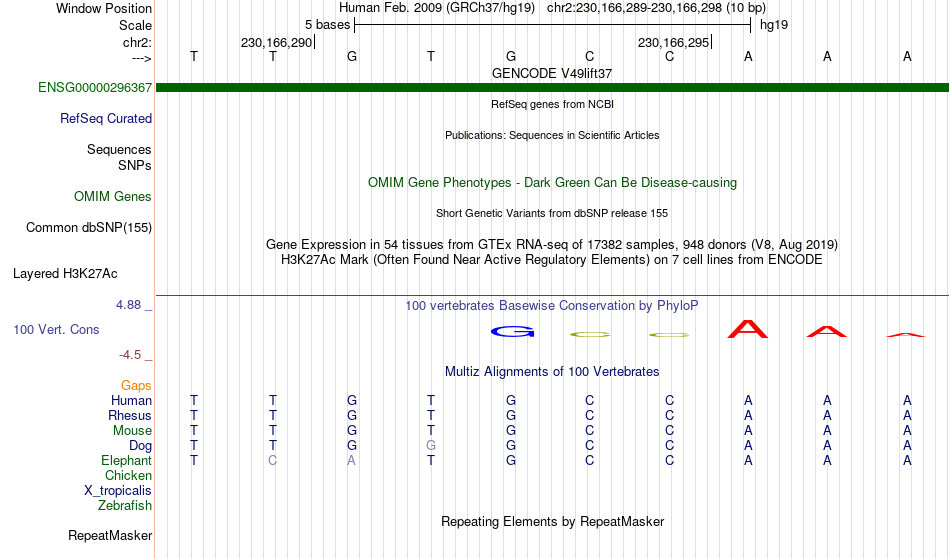
Task: Click the GTEx Gene Expression track title
Action: (x=552, y=245)
